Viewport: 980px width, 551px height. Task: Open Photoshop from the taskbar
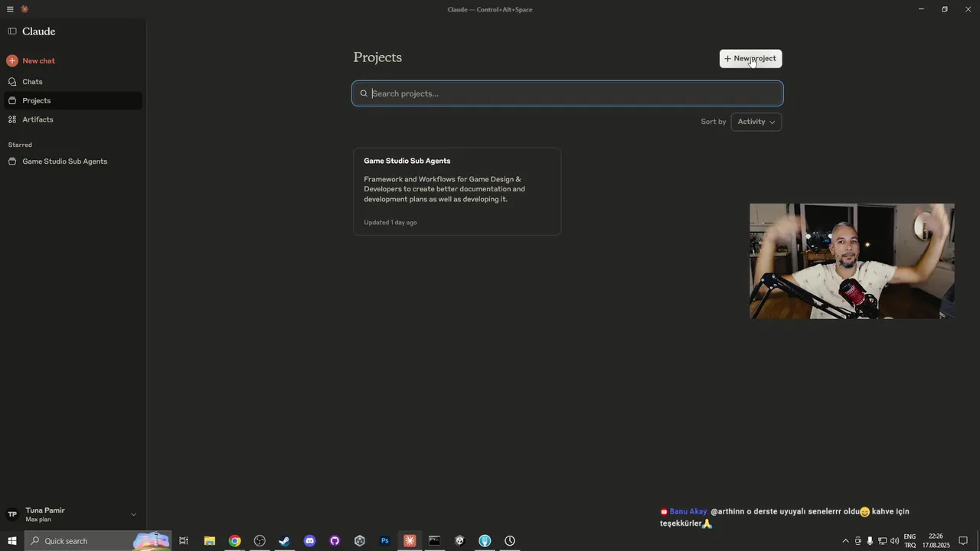(x=384, y=541)
